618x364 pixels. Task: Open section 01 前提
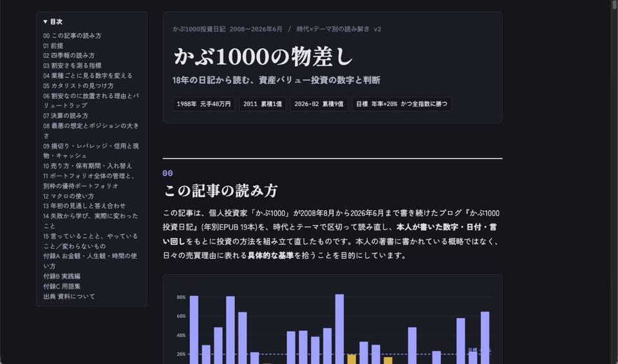point(53,46)
